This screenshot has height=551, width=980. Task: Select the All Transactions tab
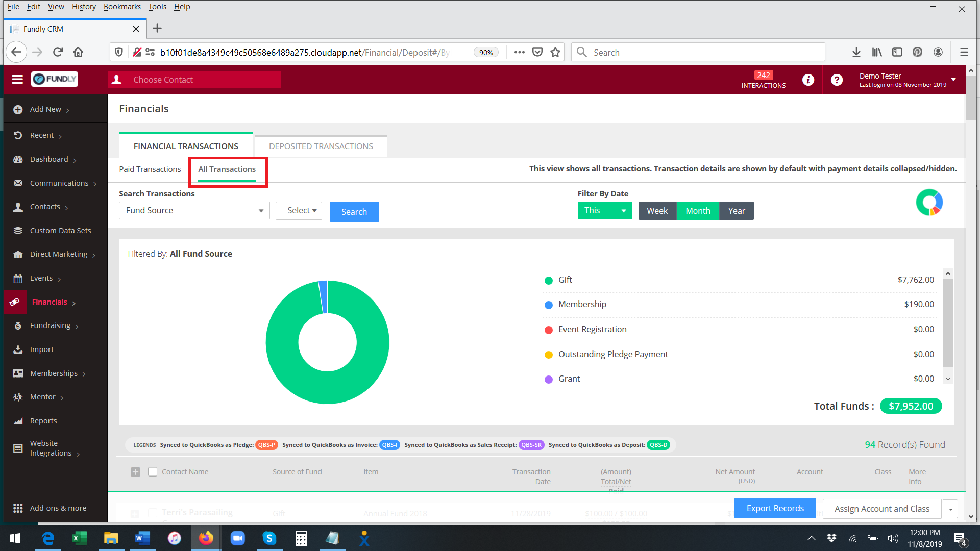tap(227, 169)
